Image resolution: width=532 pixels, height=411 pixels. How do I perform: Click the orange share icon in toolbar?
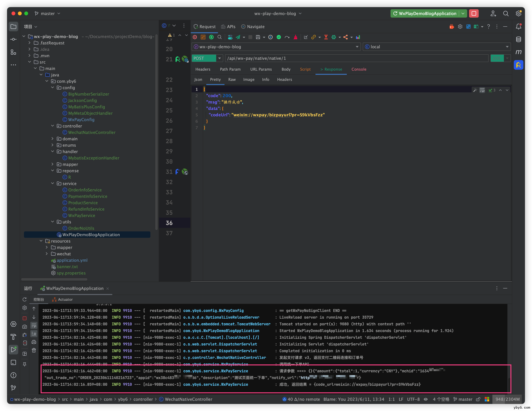(345, 37)
